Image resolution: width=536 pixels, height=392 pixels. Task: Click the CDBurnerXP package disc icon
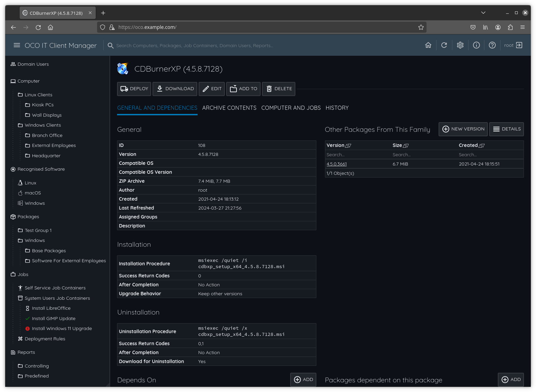point(123,69)
